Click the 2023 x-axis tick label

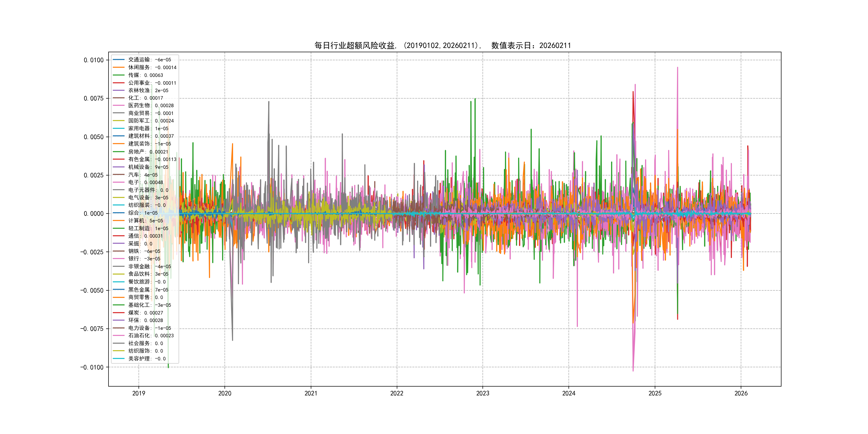pos(482,393)
